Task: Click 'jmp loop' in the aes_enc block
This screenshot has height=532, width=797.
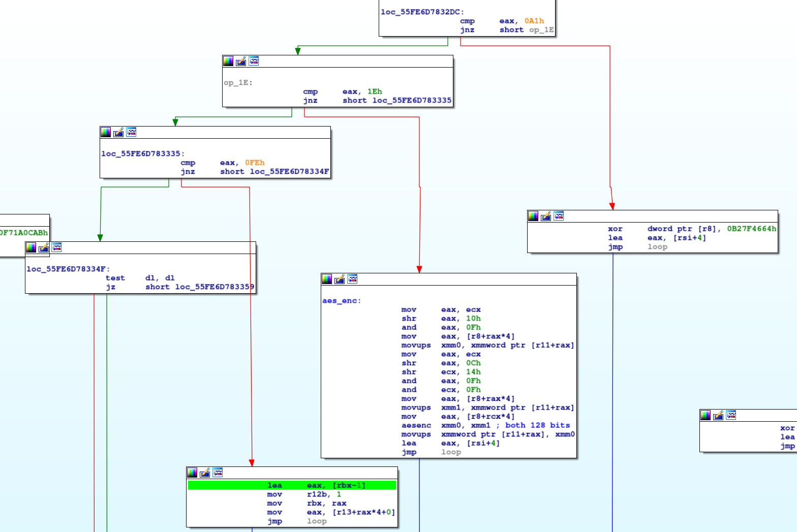Action: pyautogui.click(x=431, y=452)
